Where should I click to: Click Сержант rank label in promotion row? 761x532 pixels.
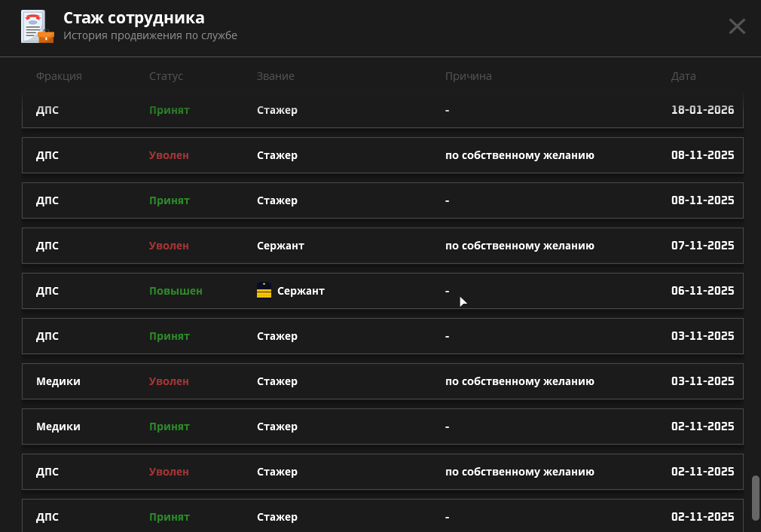point(301,291)
